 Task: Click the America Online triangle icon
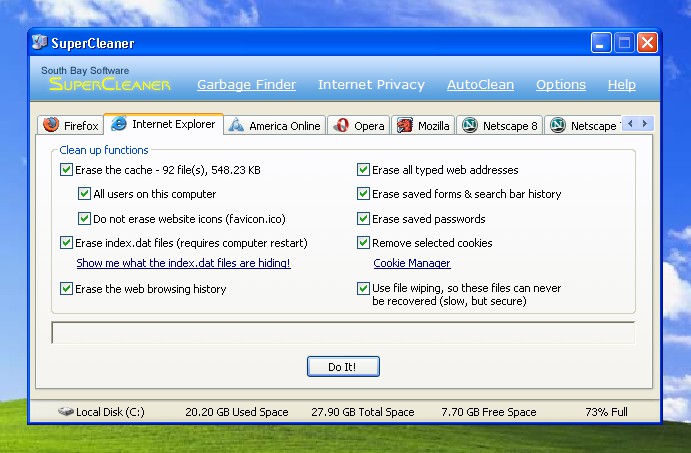click(x=236, y=125)
